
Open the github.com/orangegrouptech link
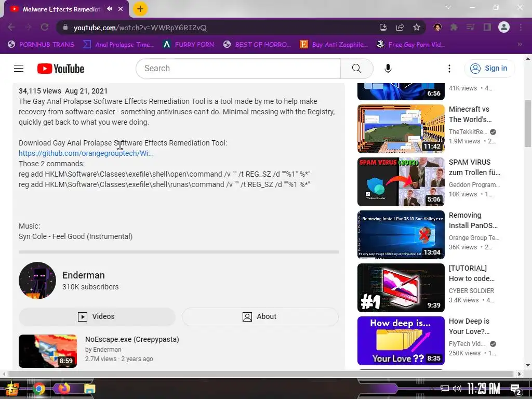[86, 153]
